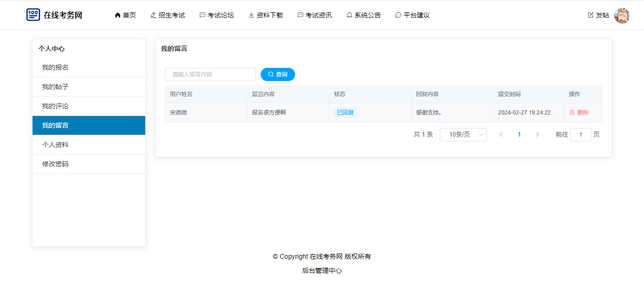Image resolution: width=644 pixels, height=287 pixels.
Task: Go to 首页 home in the navigation
Action: pyautogui.click(x=125, y=15)
